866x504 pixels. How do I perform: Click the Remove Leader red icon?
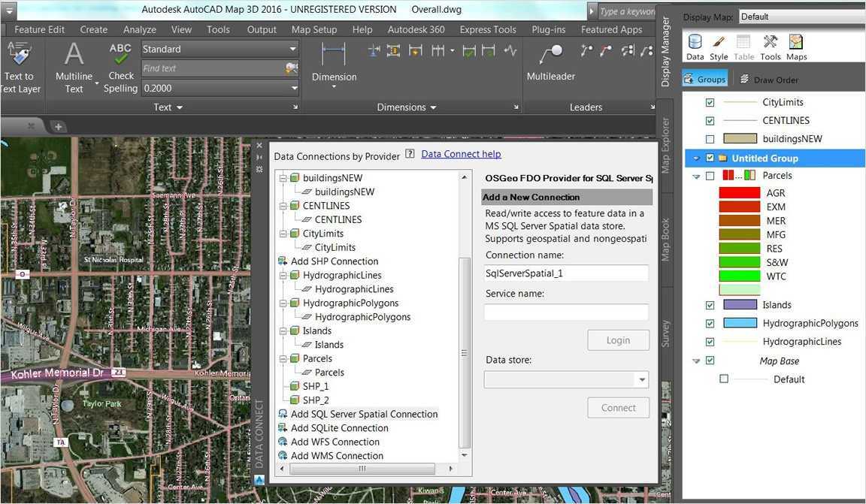click(x=607, y=51)
